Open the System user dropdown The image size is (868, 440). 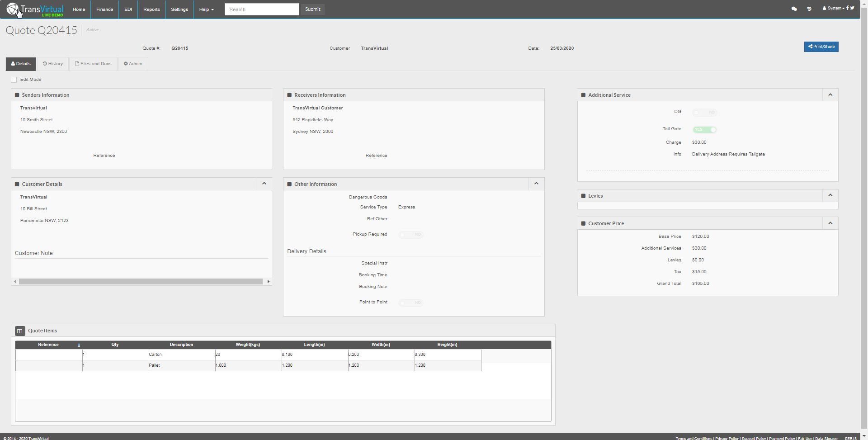click(x=834, y=8)
